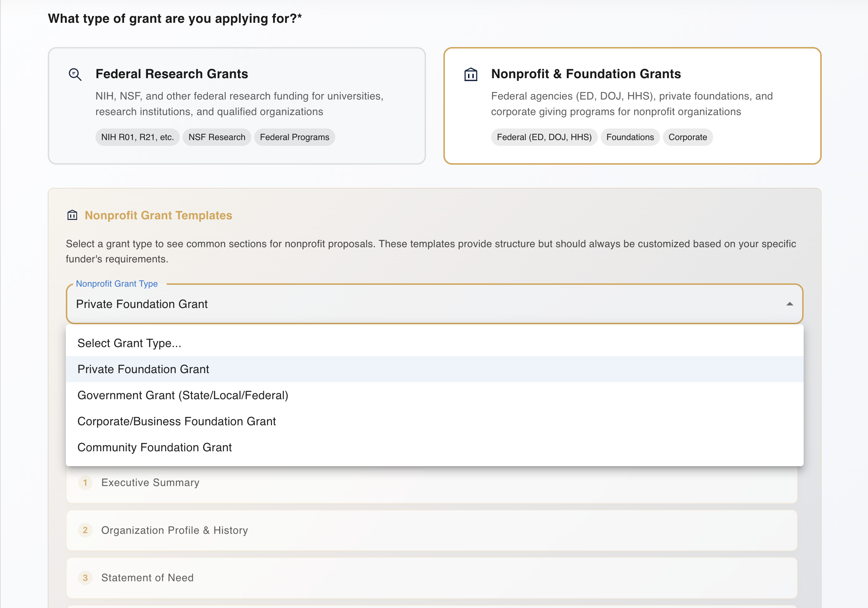
Task: Click the Foundations tag
Action: pos(630,137)
